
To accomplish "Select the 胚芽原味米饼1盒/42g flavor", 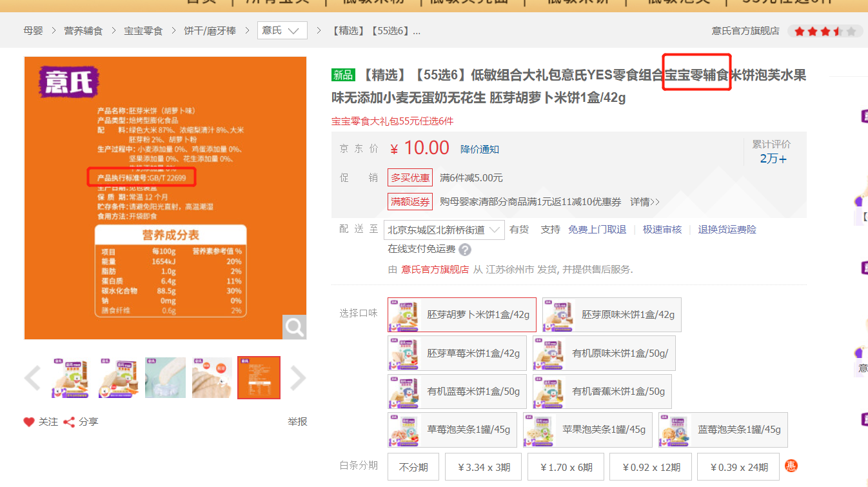I will (x=612, y=315).
